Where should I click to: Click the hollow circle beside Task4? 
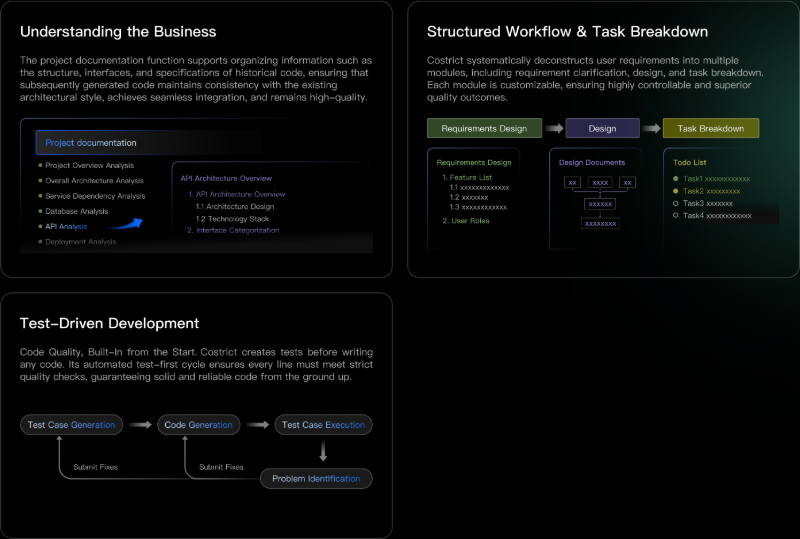676,215
